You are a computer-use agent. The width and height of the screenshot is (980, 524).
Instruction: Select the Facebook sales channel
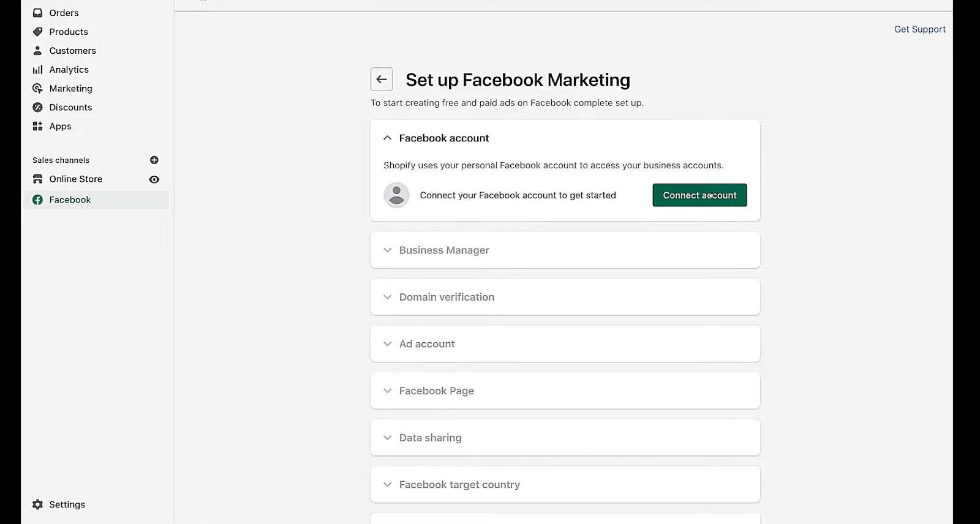click(70, 200)
